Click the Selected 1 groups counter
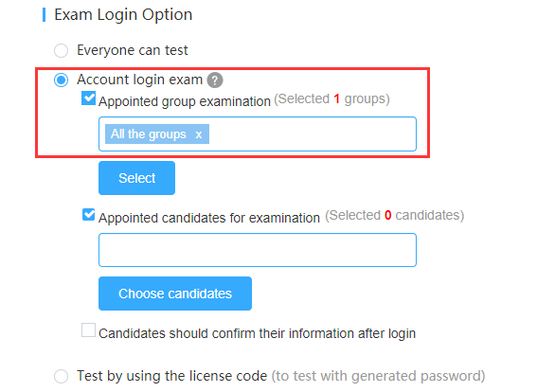This screenshot has height=392, width=537. click(x=331, y=98)
